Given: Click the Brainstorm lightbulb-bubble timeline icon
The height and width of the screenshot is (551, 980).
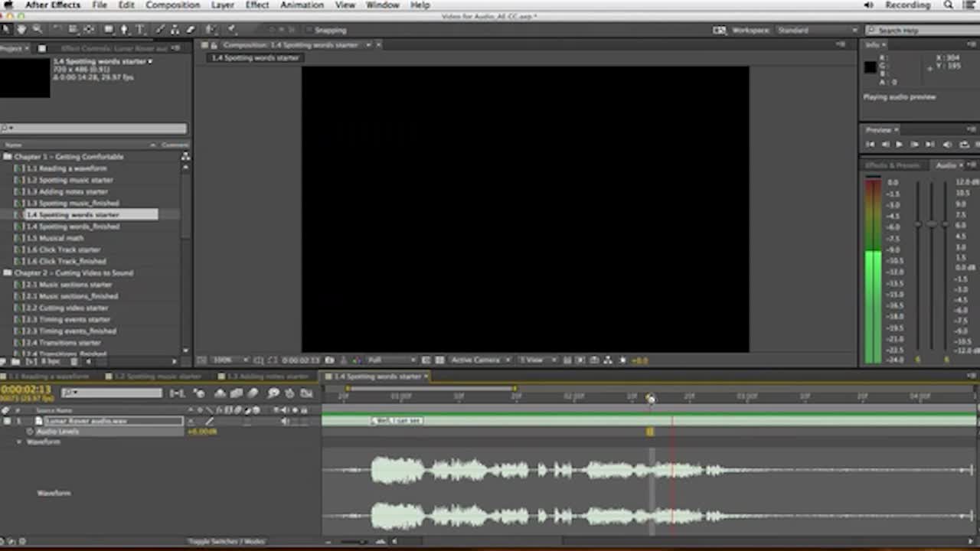Looking at the screenshot, I should [x=273, y=393].
